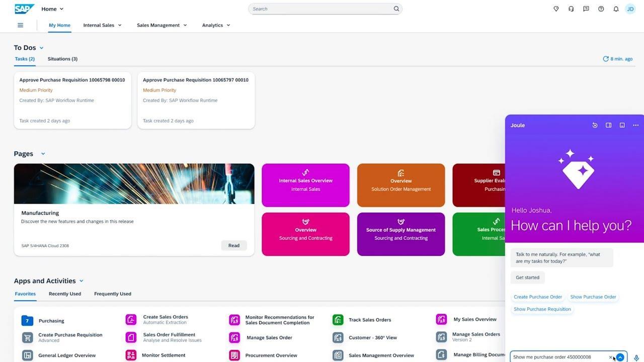644x362 pixels.
Task: Expand the Pages section chevron
Action: coord(43,154)
